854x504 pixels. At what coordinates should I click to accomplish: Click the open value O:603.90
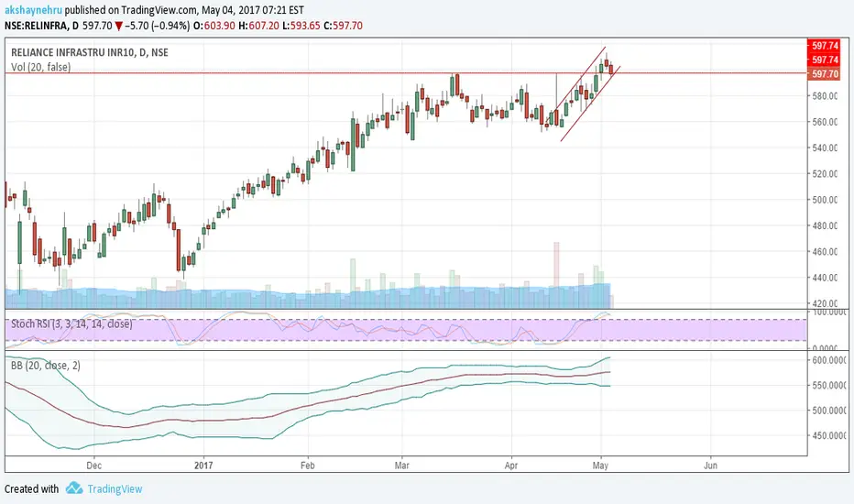pyautogui.click(x=214, y=26)
